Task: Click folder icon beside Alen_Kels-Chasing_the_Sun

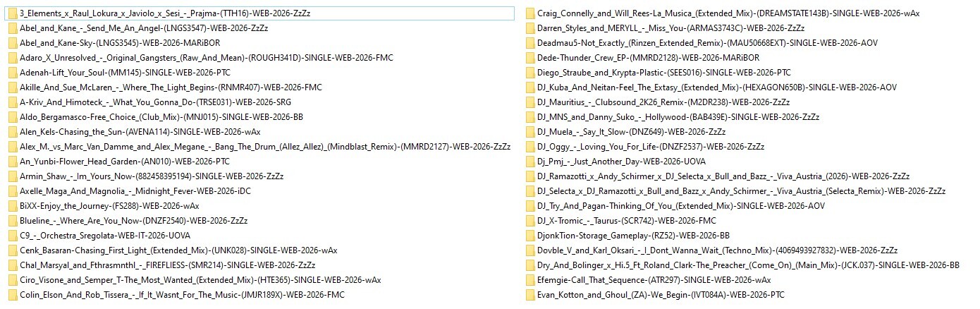Action: tap(12, 132)
